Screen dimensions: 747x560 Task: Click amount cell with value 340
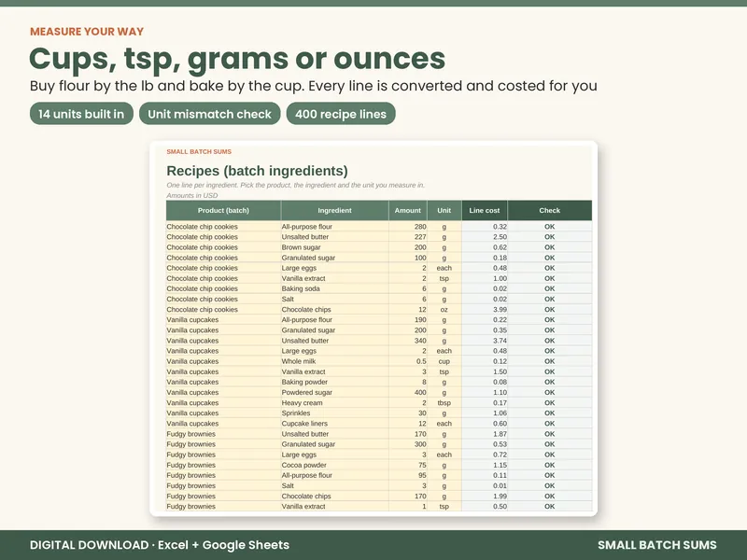[408, 341]
